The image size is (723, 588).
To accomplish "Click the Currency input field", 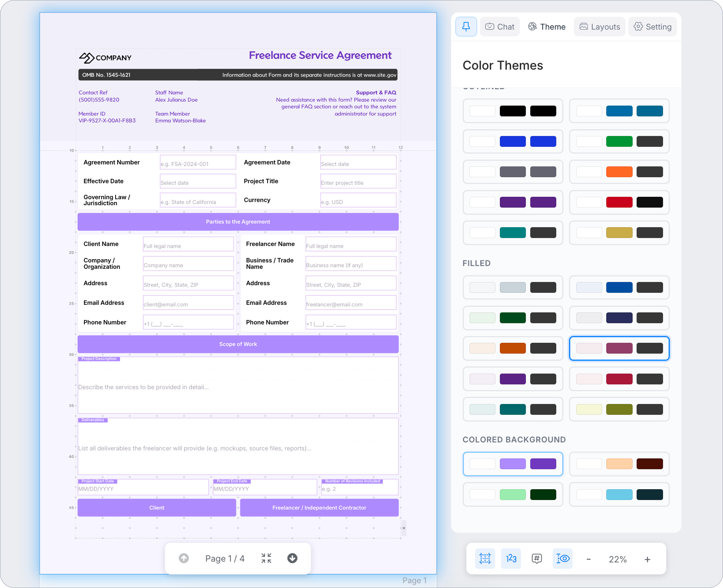I will click(358, 200).
